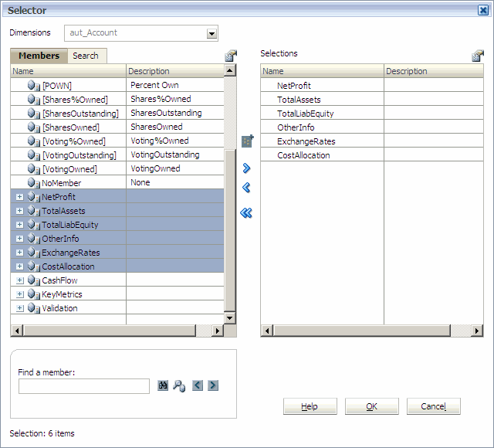The image size is (494, 448).
Task: Expand the NetProfit member node
Action: coord(19,197)
